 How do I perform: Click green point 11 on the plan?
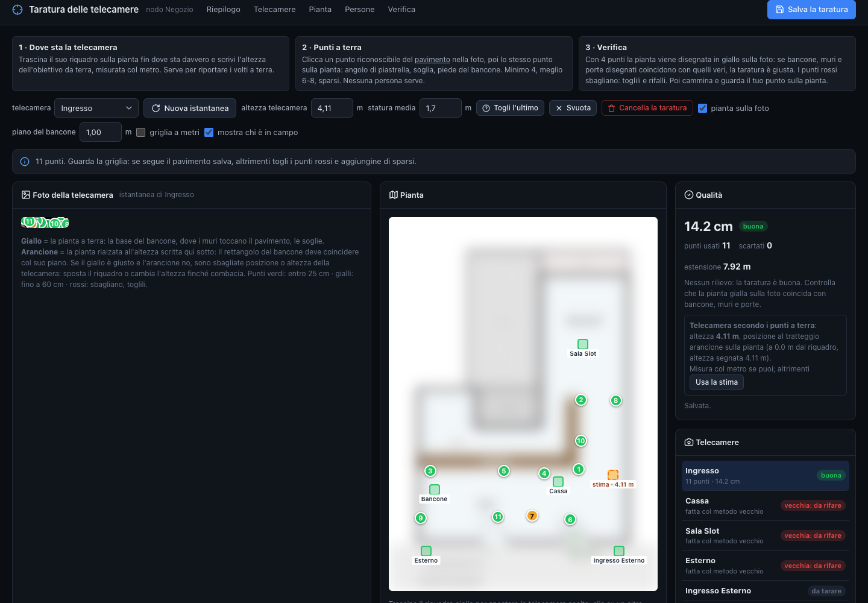[x=498, y=517]
